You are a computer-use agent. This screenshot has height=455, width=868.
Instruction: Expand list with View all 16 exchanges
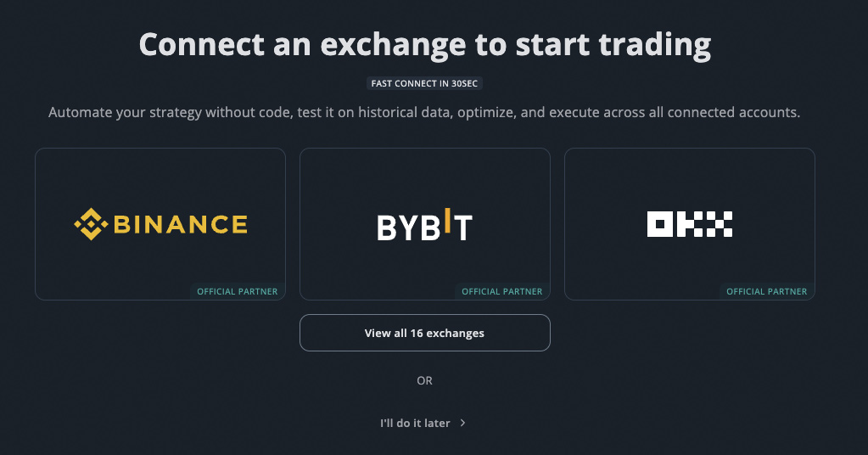[425, 333]
